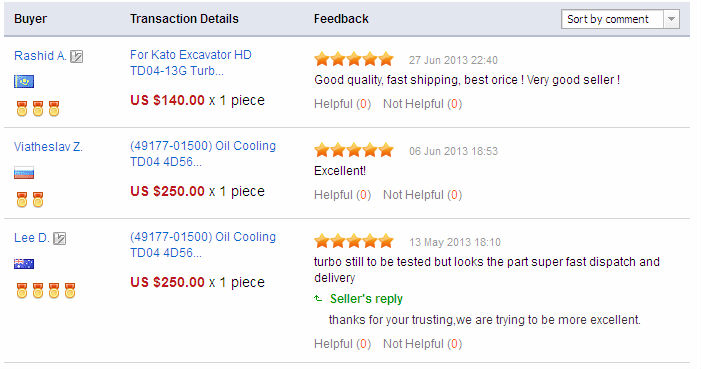Screen dimensions: 701x369
Task: Mark the 'Excellent!' review as Not Helpful
Action: 422,195
